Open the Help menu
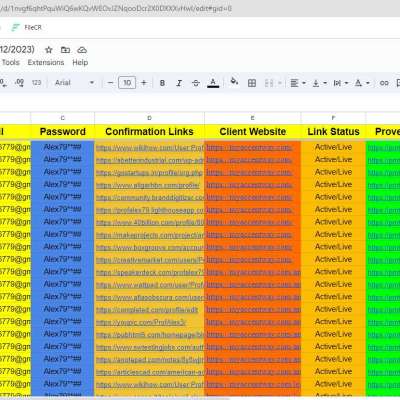 80,62
